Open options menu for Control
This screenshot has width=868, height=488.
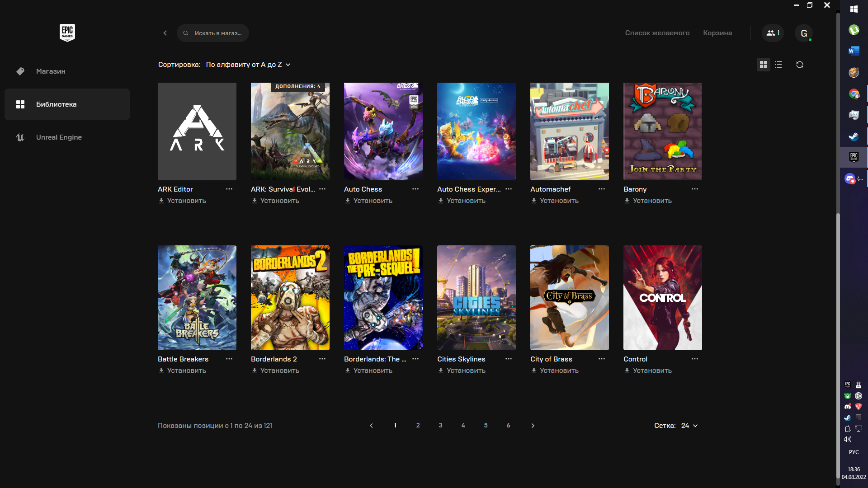tap(695, 359)
